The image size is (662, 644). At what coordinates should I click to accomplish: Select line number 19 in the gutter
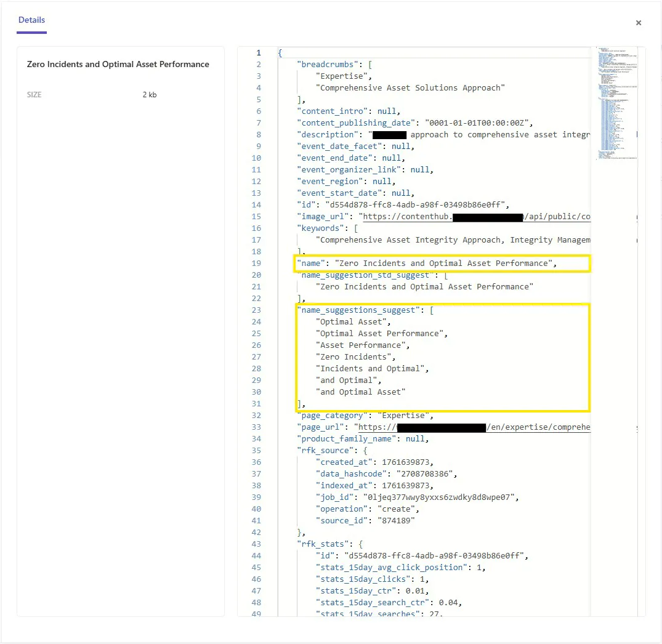[257, 263]
